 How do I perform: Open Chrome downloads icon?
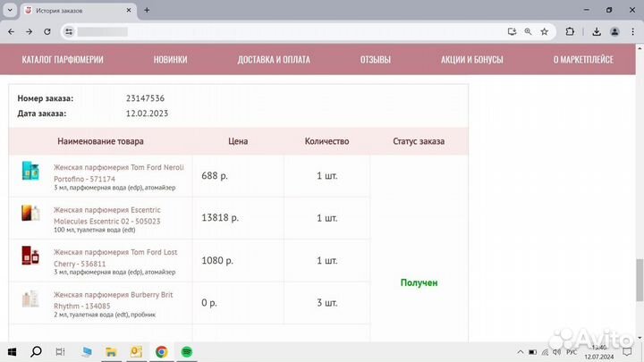(596, 31)
